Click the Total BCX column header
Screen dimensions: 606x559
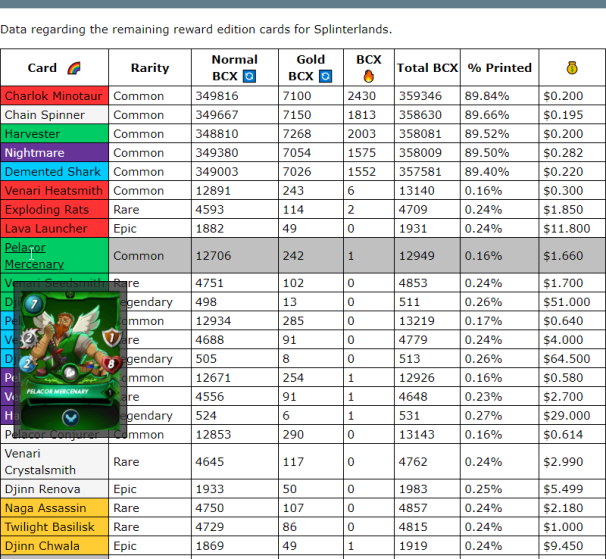tap(427, 68)
